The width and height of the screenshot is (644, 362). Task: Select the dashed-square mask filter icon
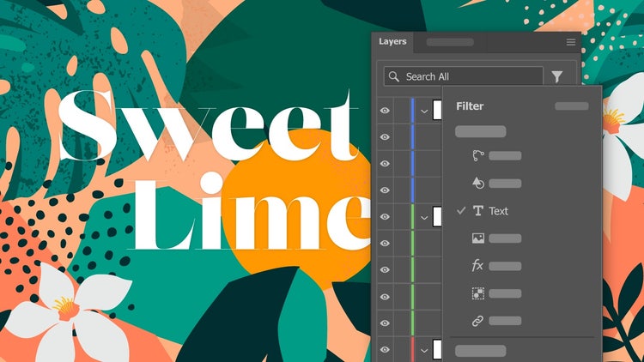[478, 293]
